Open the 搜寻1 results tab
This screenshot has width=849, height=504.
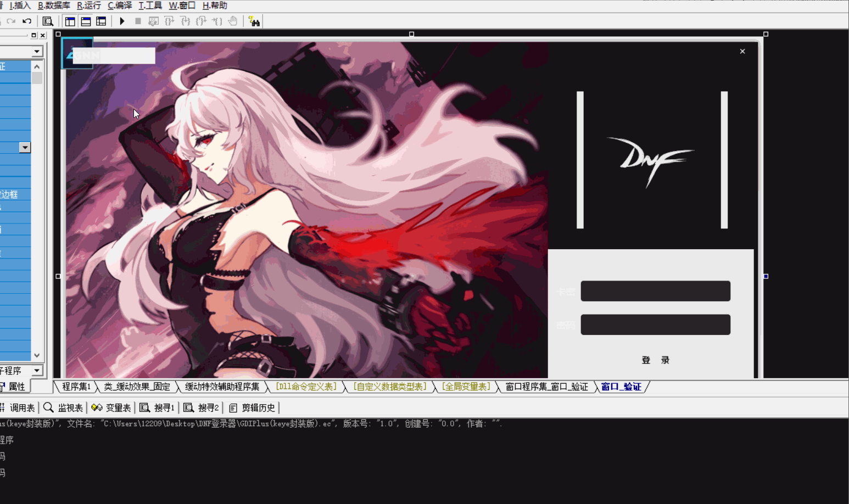(157, 407)
